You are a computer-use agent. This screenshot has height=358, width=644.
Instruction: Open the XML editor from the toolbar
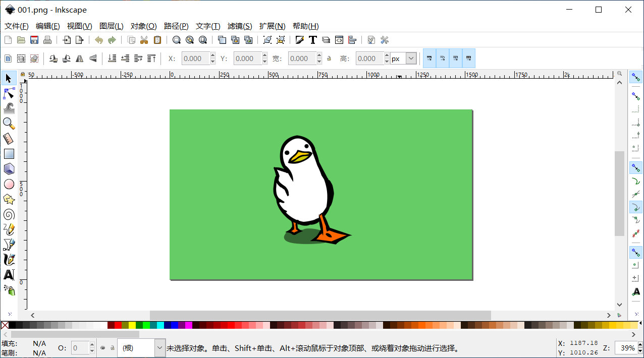coord(339,39)
